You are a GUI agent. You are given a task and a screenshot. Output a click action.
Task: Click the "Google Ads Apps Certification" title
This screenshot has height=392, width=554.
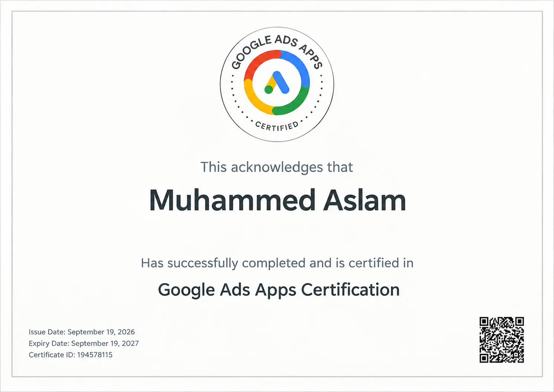coord(279,290)
